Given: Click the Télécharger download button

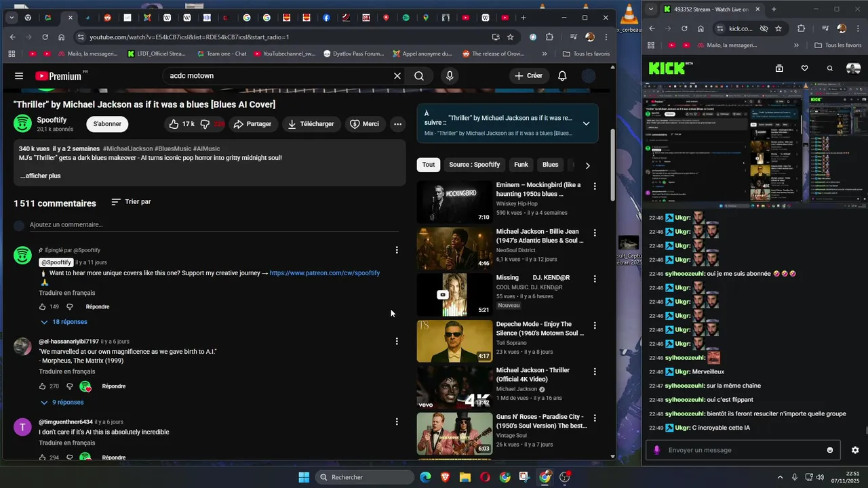Looking at the screenshot, I should (x=311, y=124).
